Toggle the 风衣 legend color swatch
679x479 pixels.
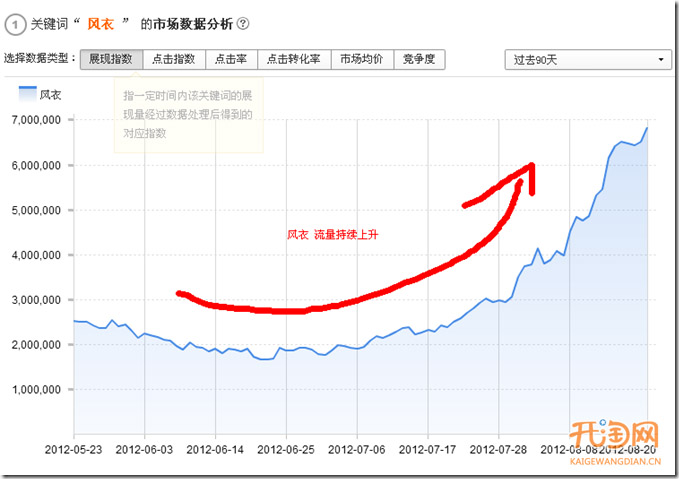point(27,94)
